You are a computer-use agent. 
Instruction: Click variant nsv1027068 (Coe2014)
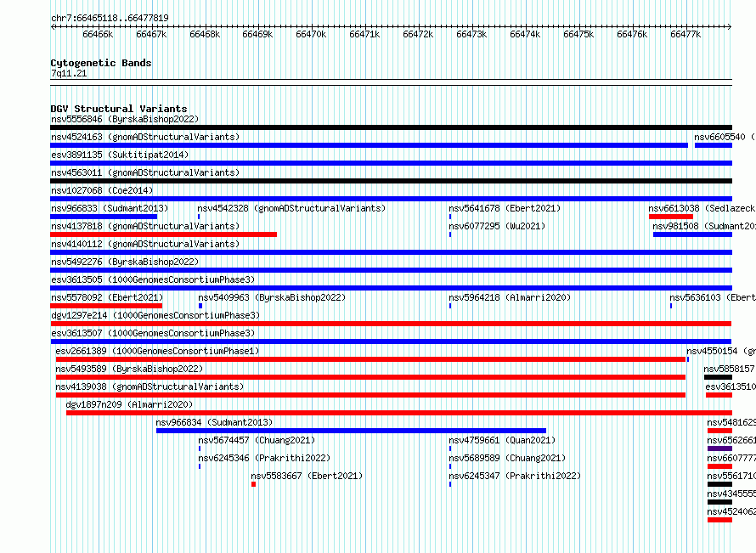click(x=102, y=190)
